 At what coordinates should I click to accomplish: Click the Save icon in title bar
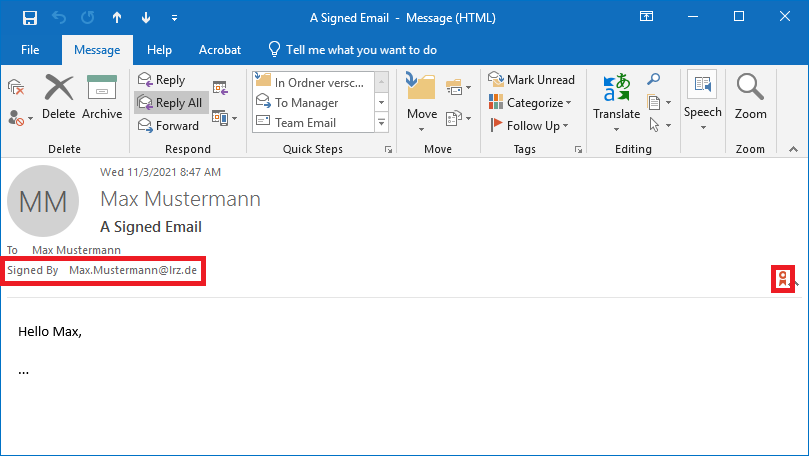click(29, 18)
